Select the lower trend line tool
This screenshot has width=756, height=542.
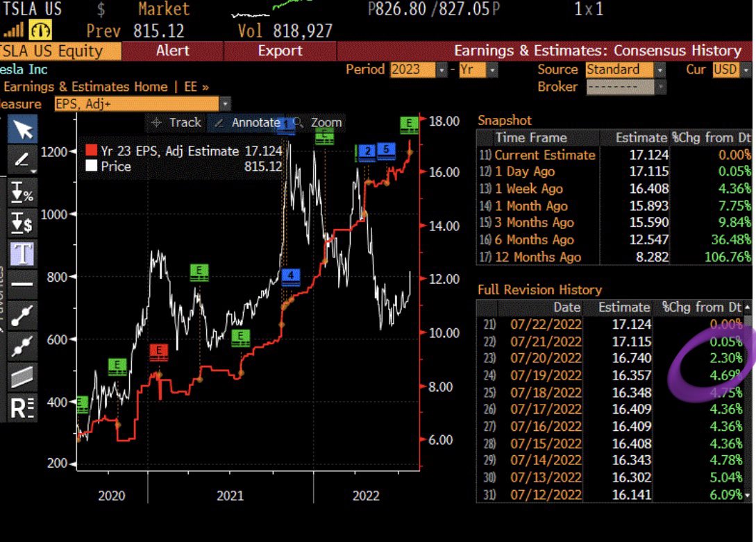pos(22,346)
